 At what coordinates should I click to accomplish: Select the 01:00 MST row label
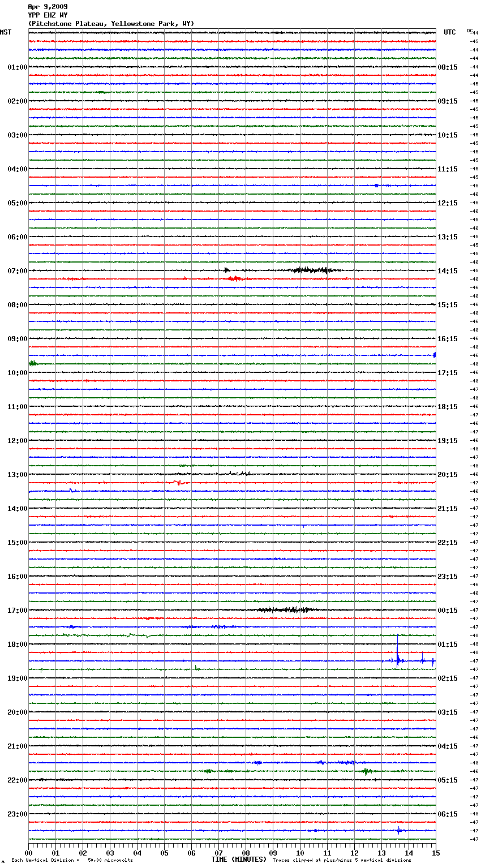point(18,67)
